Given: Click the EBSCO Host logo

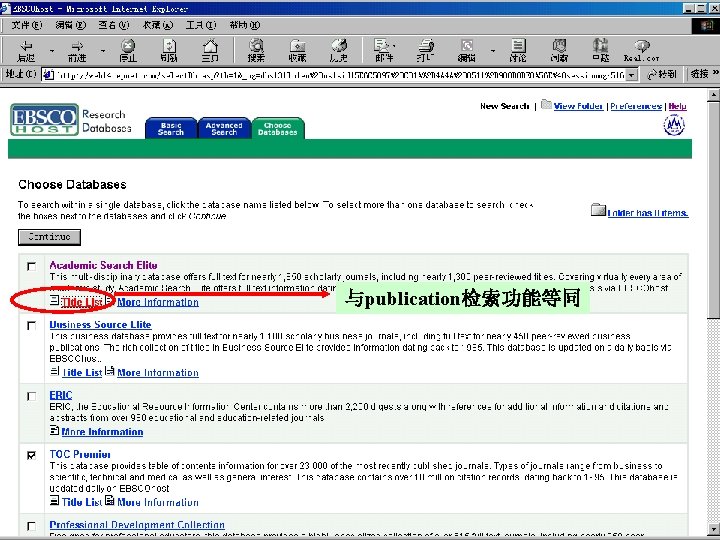Looking at the screenshot, I should coord(45,119).
